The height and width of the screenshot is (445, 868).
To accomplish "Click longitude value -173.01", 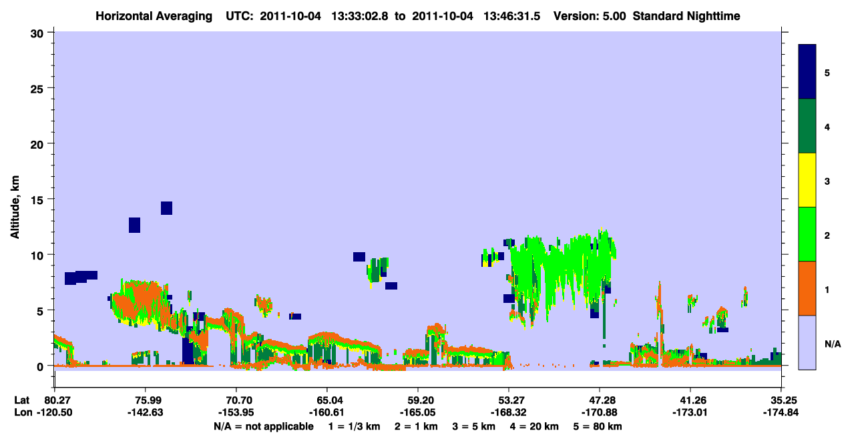I will pos(690,413).
